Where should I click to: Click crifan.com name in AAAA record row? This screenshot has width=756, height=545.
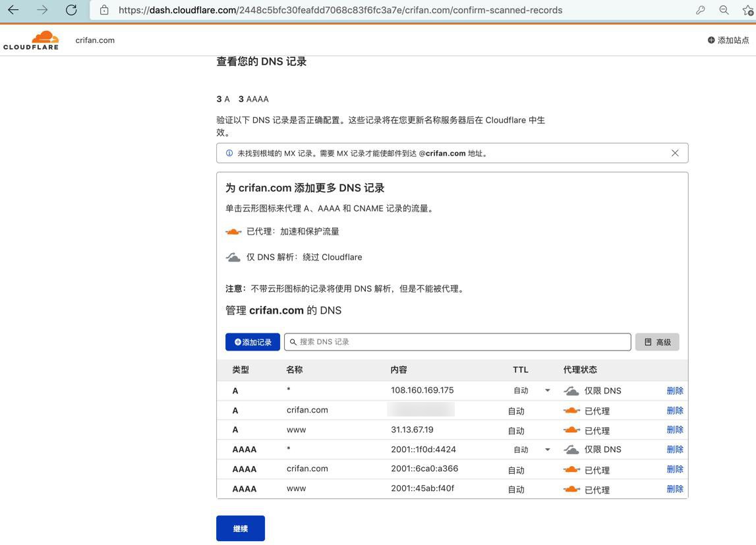pyautogui.click(x=307, y=469)
